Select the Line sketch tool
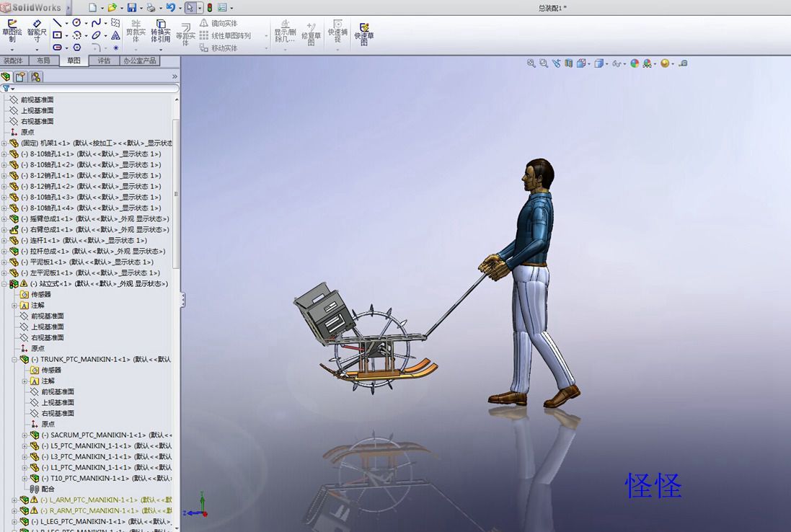Screen dimensions: 791x532 point(58,23)
